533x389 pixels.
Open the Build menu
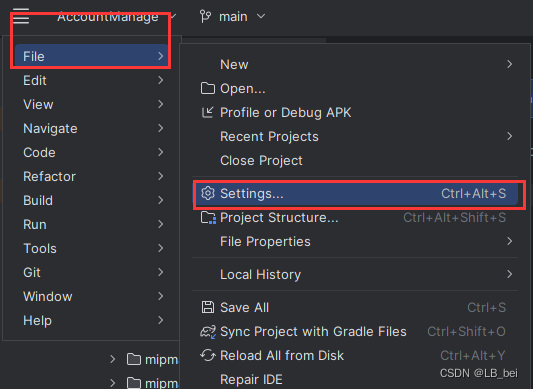92,201
